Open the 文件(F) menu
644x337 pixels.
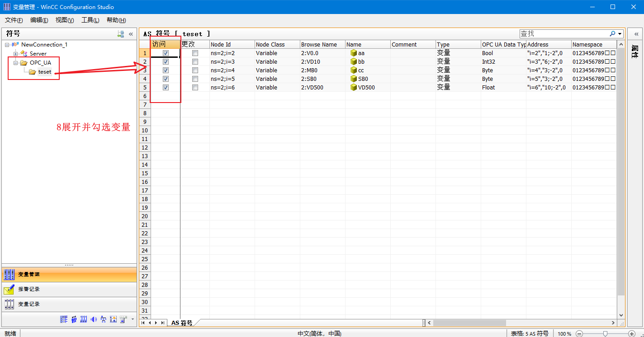(14, 20)
